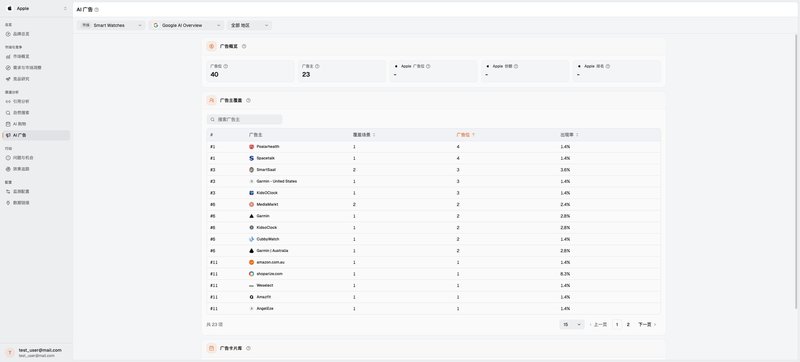Click the shoparize.com brand logo
The height and width of the screenshot is (362, 800).
[252, 274]
